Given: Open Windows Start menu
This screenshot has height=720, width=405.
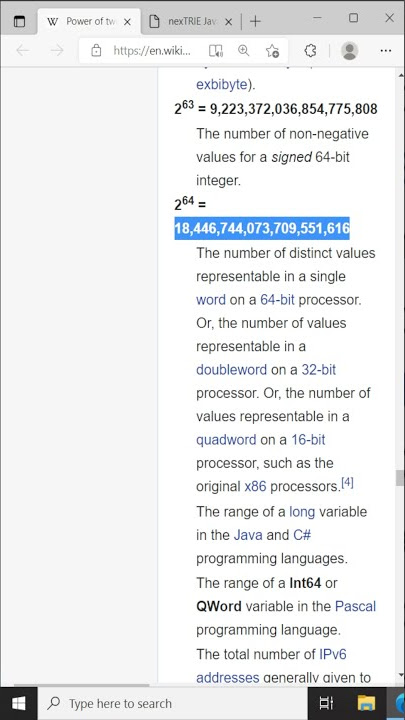Looking at the screenshot, I should point(18,703).
